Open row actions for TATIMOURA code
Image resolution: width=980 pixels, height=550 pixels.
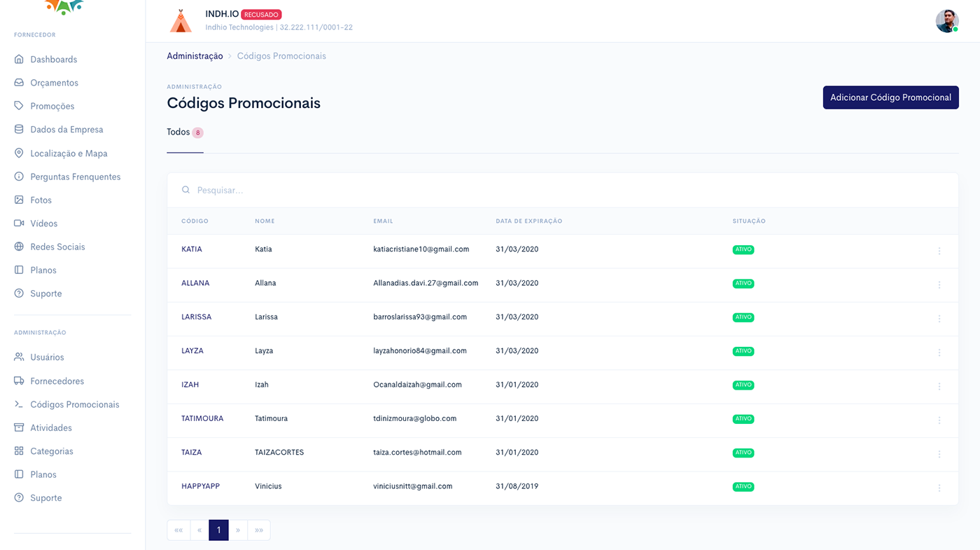pyautogui.click(x=939, y=420)
